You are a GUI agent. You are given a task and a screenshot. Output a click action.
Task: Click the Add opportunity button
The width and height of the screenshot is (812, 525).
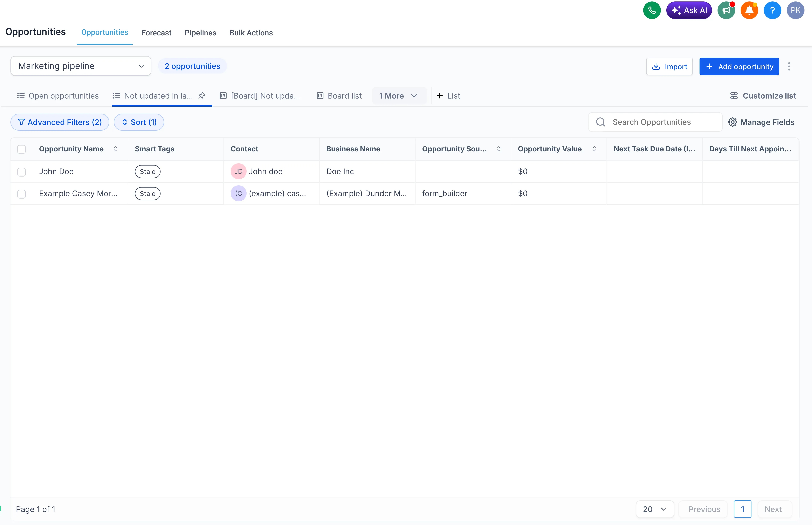[x=739, y=66]
